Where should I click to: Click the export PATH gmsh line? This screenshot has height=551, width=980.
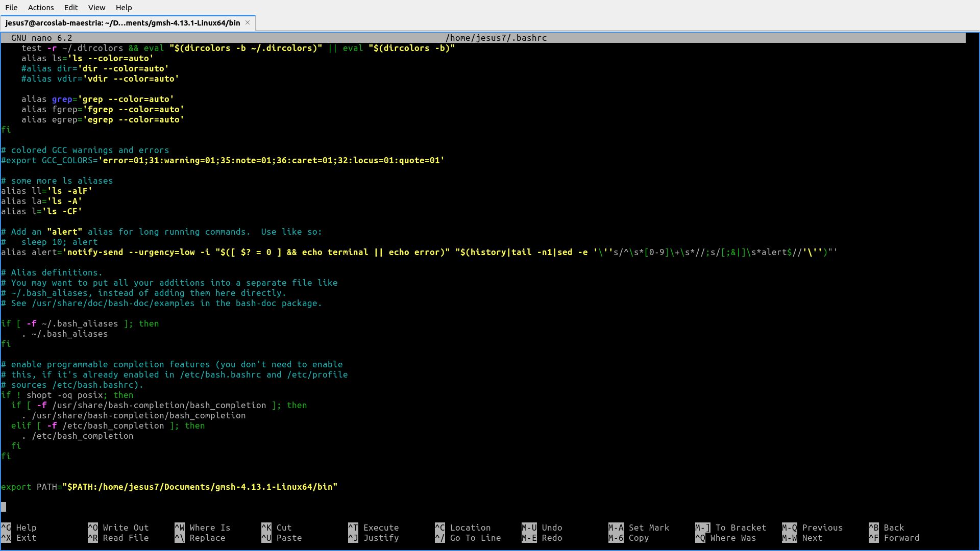[169, 487]
